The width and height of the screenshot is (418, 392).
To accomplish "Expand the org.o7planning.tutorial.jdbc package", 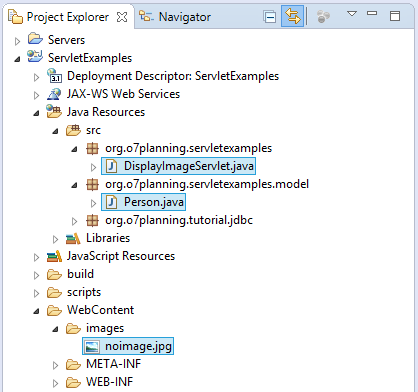I will click(74, 221).
